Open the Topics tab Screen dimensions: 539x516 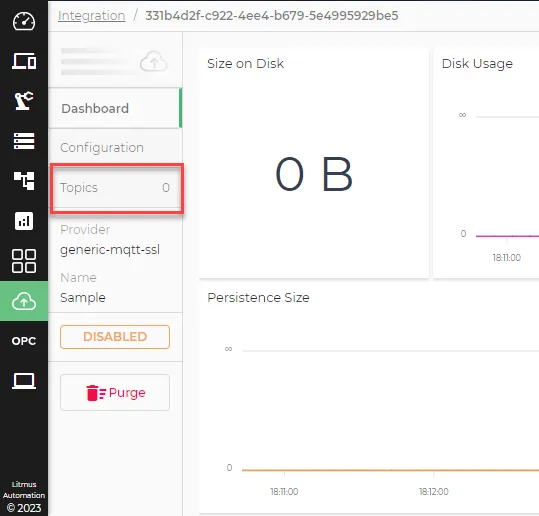(x=117, y=188)
